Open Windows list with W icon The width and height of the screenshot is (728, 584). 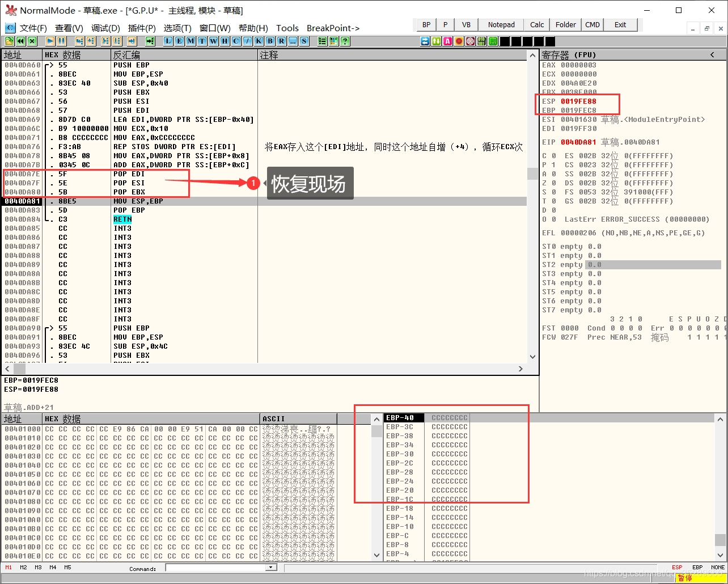[213, 41]
